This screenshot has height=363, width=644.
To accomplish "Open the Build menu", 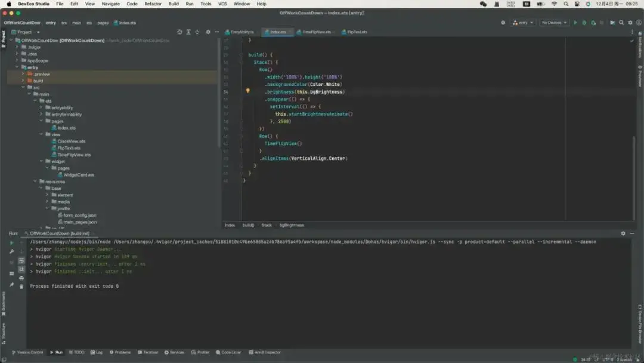I will (x=174, y=4).
